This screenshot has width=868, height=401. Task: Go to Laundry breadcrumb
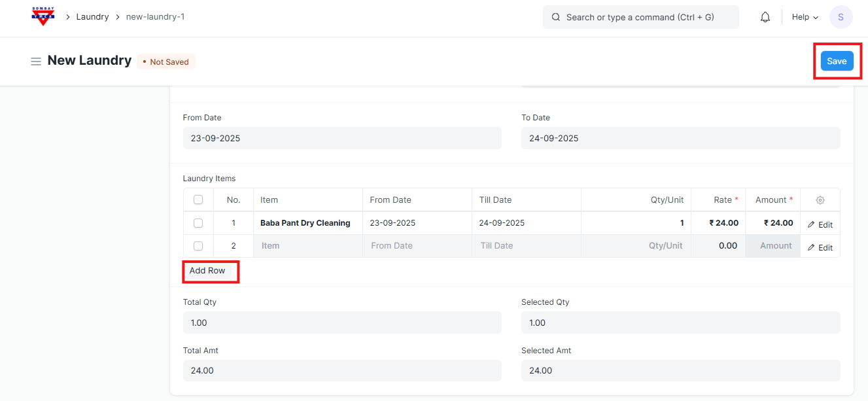tap(92, 17)
